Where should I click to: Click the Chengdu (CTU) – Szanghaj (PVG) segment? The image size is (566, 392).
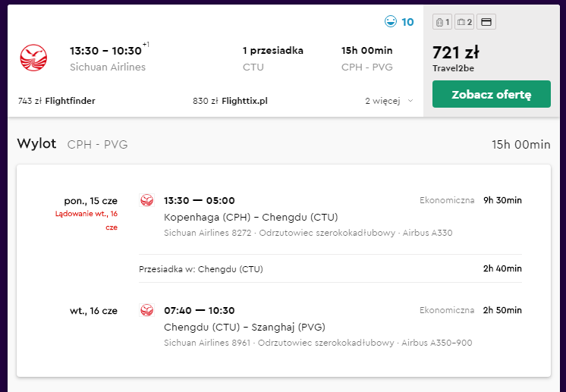244,327
